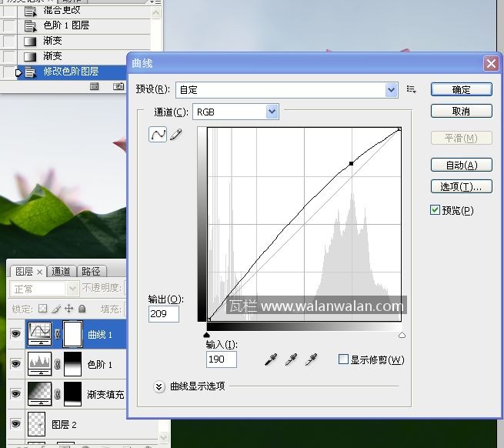This screenshot has width=504, height=448.
Task: Click the lock all icon in layers panel
Action: coord(82,309)
